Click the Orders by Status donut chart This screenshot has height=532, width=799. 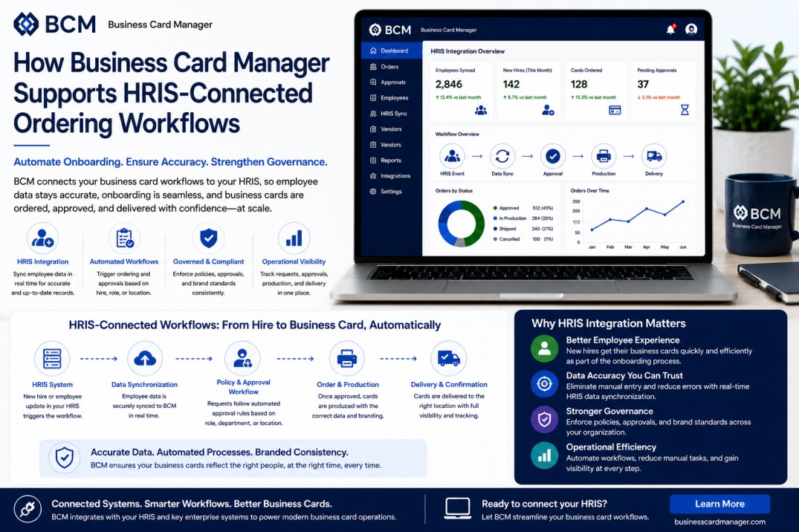point(461,223)
